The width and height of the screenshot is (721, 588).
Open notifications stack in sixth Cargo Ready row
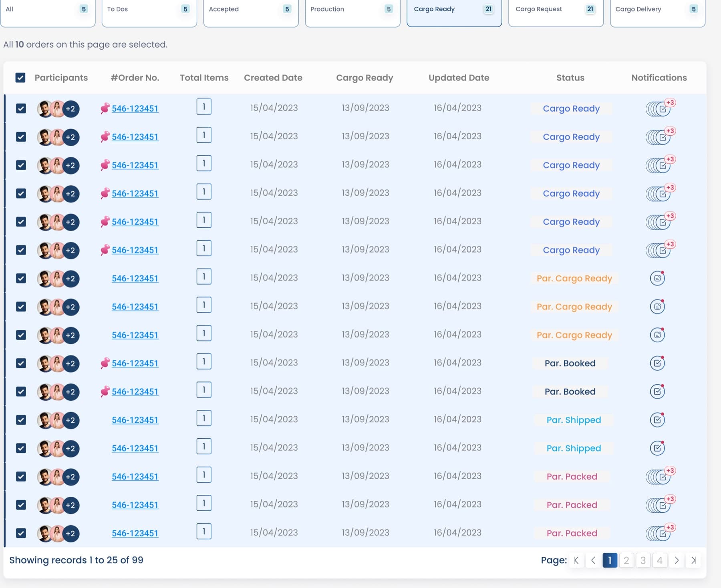coord(660,250)
